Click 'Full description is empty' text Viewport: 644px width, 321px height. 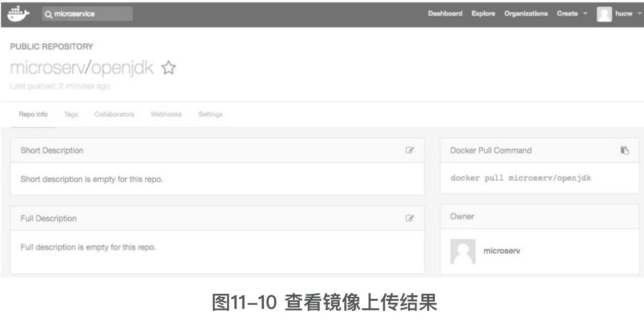88,248
